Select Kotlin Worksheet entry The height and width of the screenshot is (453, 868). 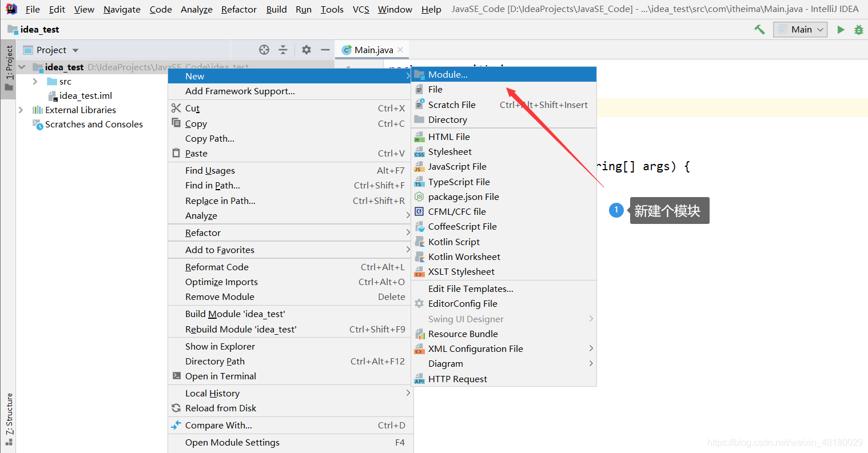(x=504, y=256)
